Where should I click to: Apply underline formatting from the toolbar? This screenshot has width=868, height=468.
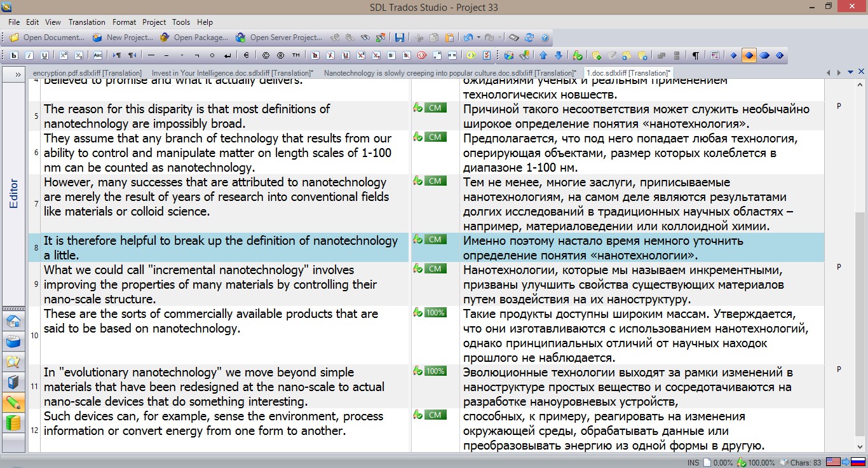coord(44,55)
